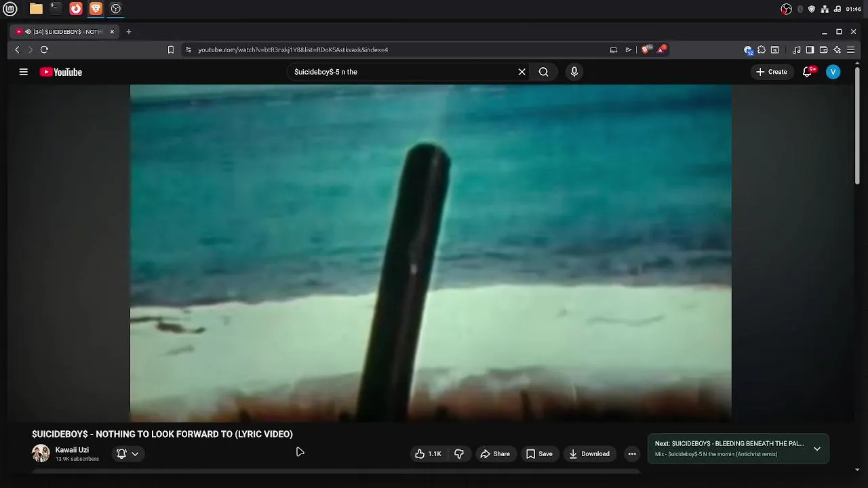The height and width of the screenshot is (488, 868).
Task: Close the SUICIDEBOY$ YouTube tab
Action: tap(112, 32)
